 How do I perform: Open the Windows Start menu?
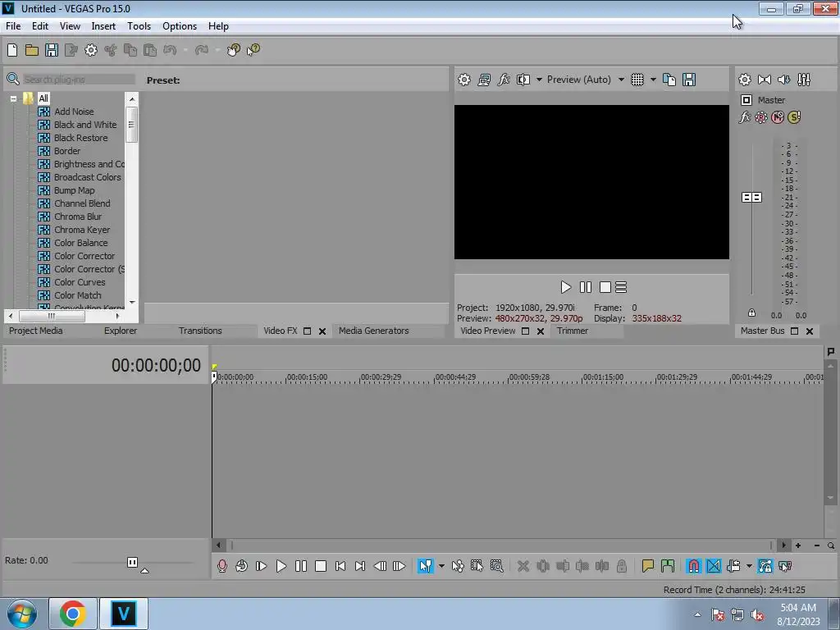(22, 614)
